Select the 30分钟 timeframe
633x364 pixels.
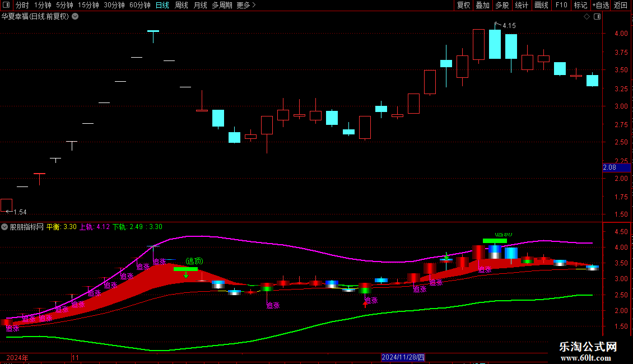pos(114,5)
